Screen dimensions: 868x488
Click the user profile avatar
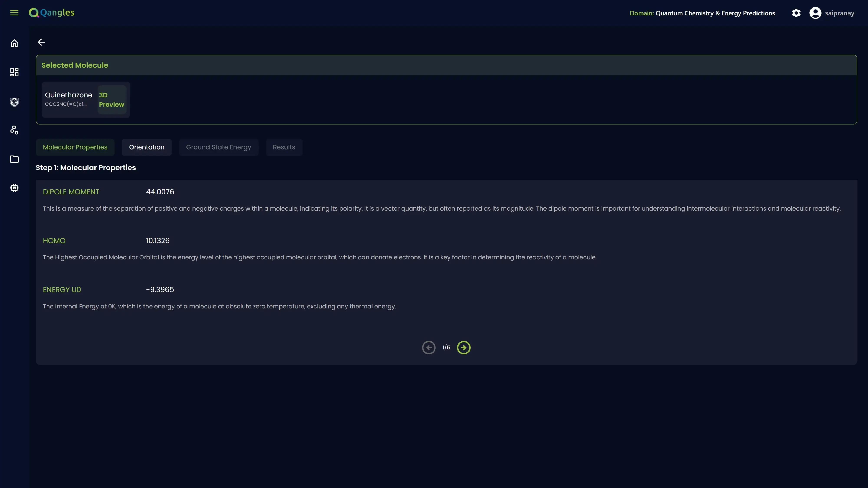815,13
